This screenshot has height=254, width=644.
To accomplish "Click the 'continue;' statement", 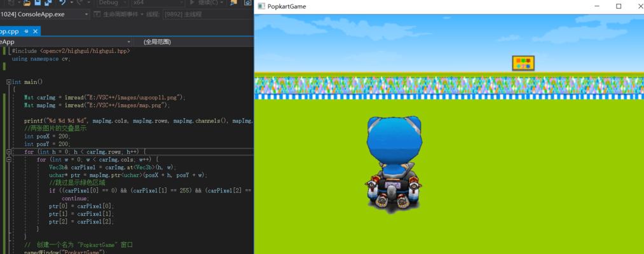I will [x=75, y=198].
